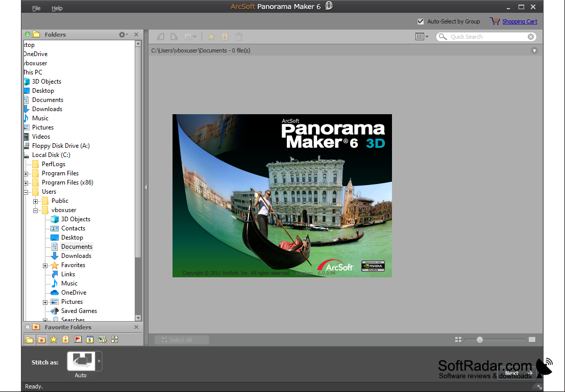This screenshot has width=565, height=392.
Task: Click the yellow folder icon in bottom toolbar
Action: [30, 339]
